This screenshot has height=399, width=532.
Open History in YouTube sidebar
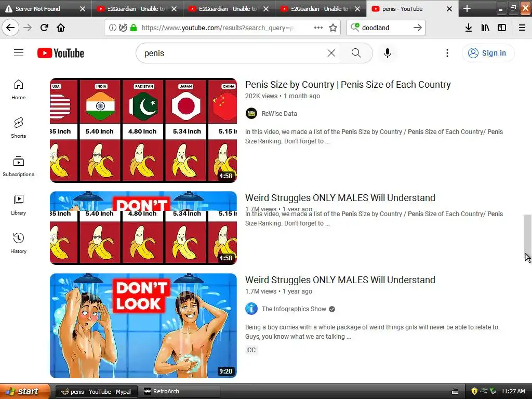[x=19, y=243]
